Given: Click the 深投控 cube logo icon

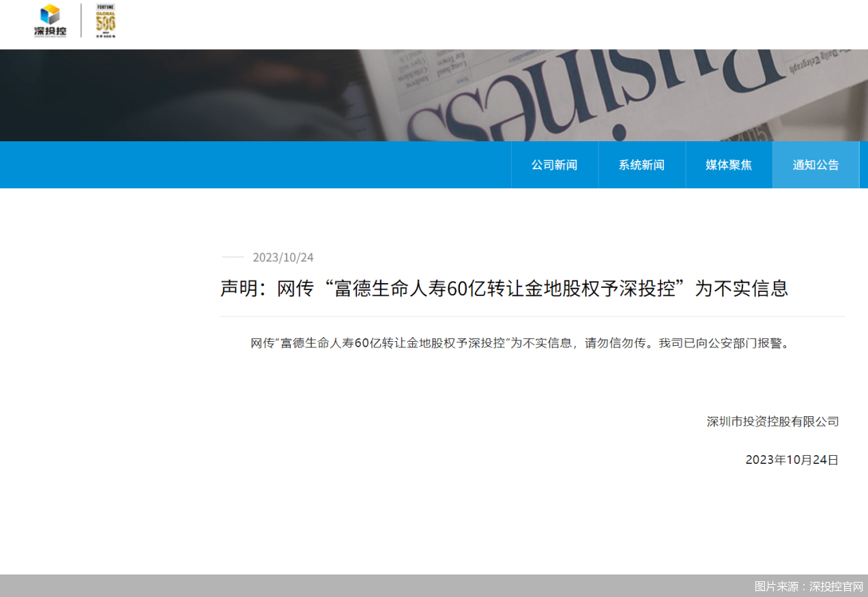Looking at the screenshot, I should coord(50,14).
